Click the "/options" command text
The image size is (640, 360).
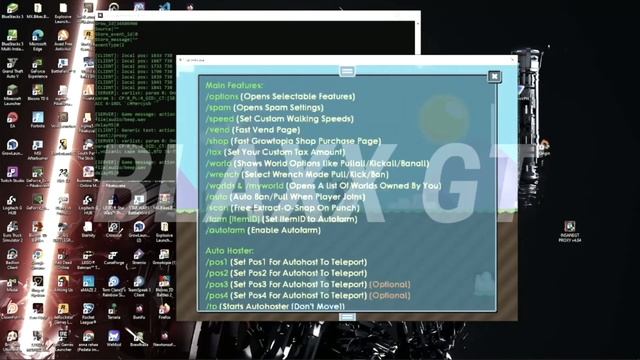click(x=222, y=97)
